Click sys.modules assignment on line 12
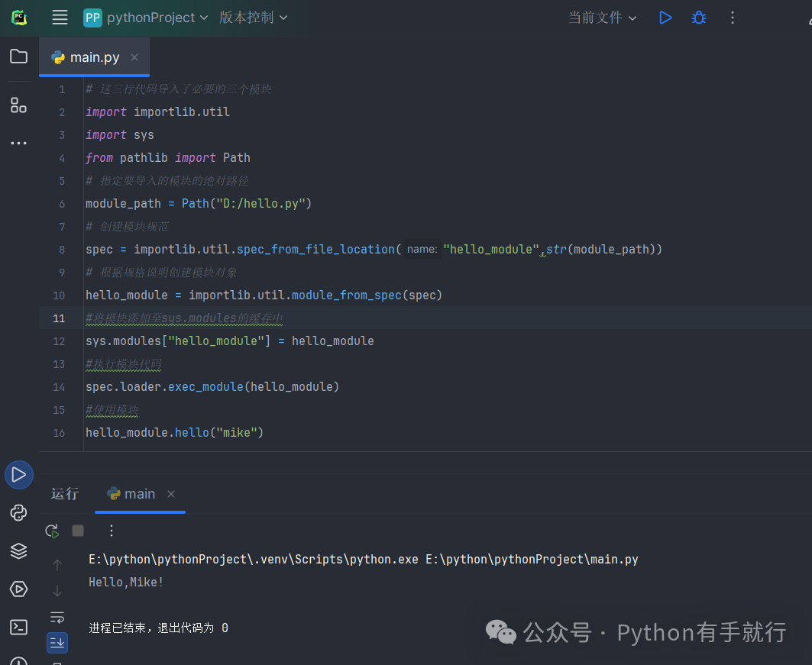The width and height of the screenshot is (812, 665). click(x=229, y=341)
